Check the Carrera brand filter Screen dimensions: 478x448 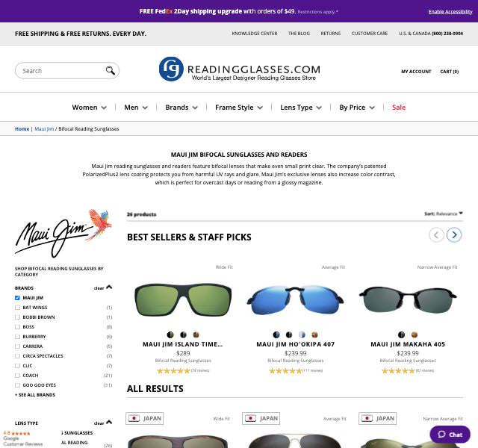pos(17,346)
